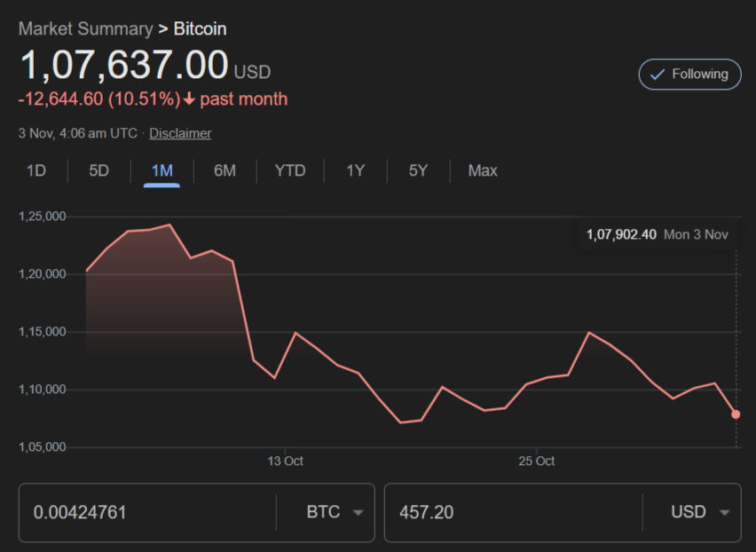Click the red down-arrow change icon
This screenshot has height=552, width=756.
[x=190, y=99]
